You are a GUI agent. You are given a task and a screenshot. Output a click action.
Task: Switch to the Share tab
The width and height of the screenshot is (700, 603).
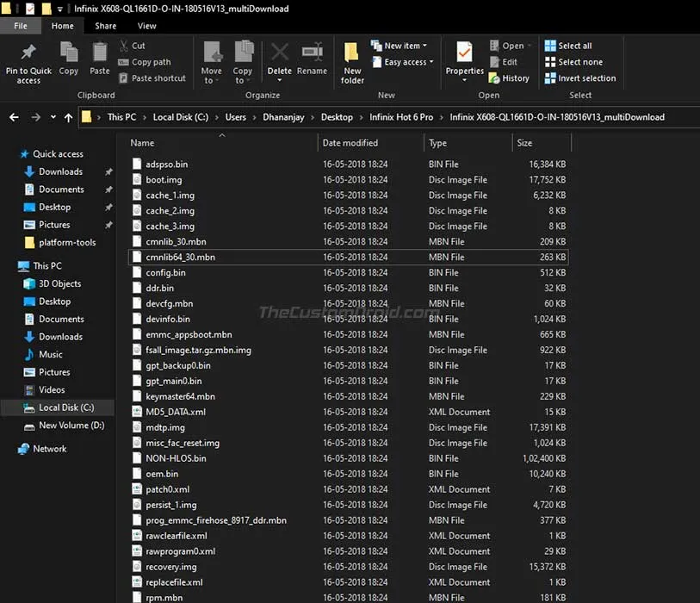click(x=105, y=26)
